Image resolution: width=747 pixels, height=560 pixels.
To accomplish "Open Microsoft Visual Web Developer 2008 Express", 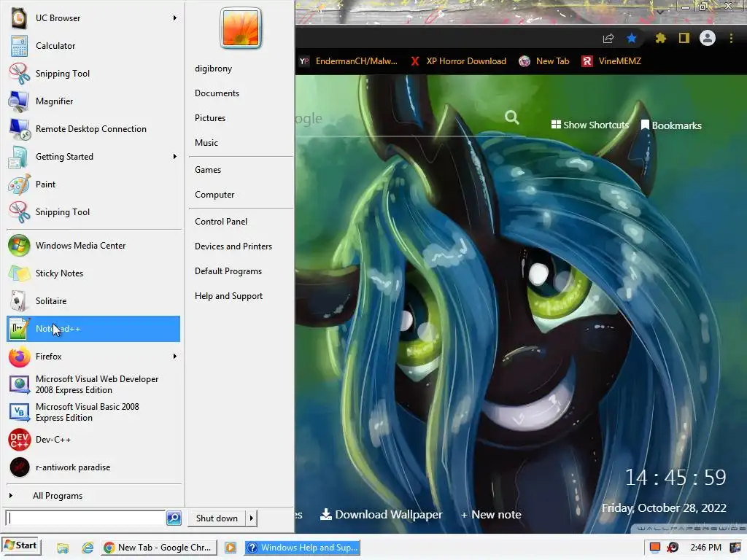I will pos(93,384).
